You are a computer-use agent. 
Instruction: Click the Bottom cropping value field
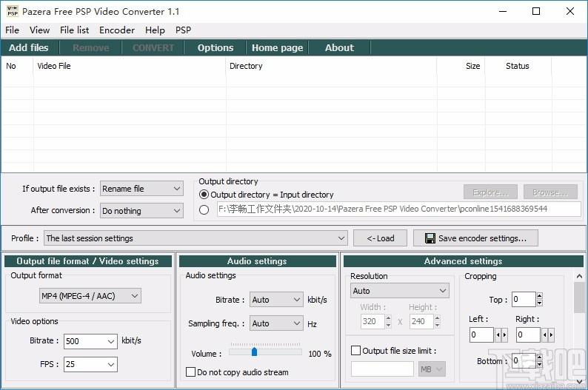[524, 360]
